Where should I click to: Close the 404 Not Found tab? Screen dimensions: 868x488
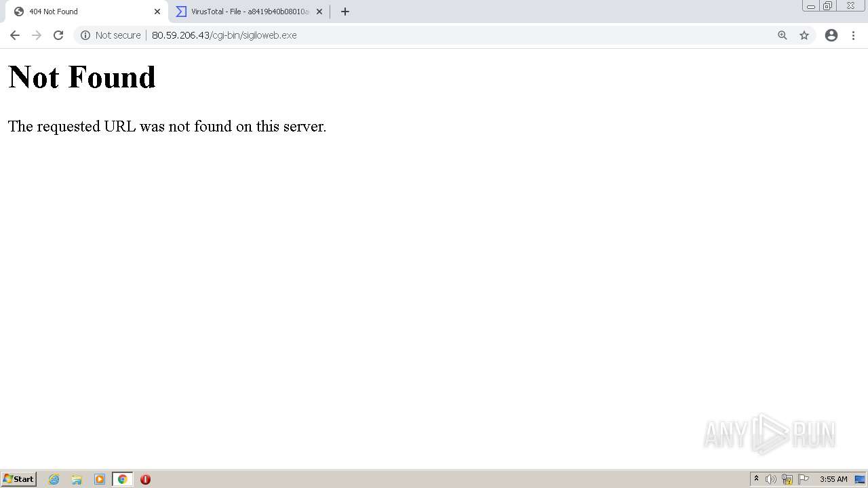point(157,12)
